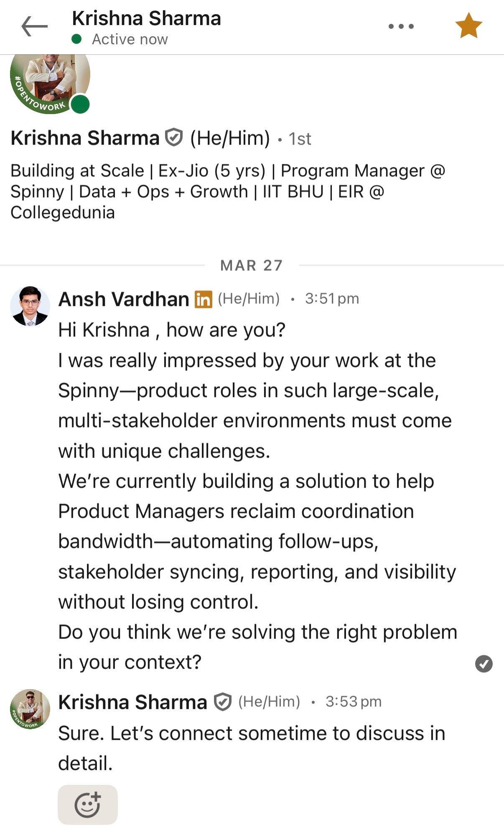
Task: Add an emoji reaction to Krishna's reply
Action: click(87, 804)
